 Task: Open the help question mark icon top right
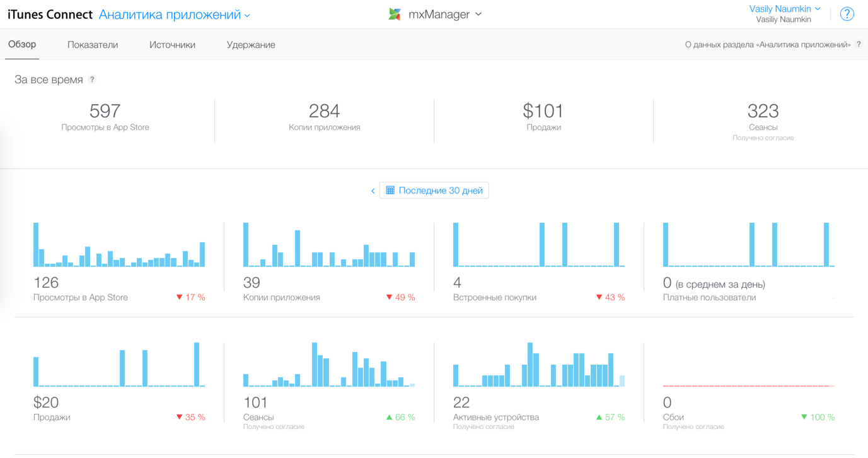pos(847,15)
